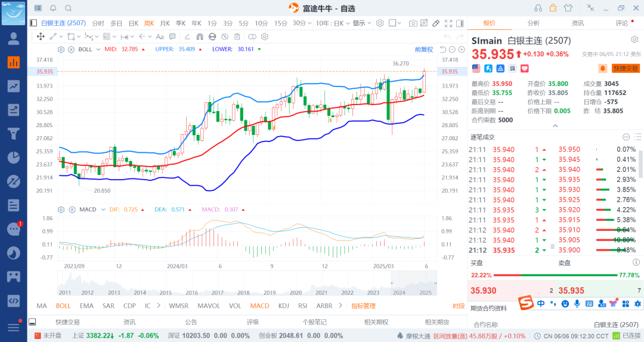Select the 月K period tab
Screen dimensions: 644x342
click(x=165, y=23)
